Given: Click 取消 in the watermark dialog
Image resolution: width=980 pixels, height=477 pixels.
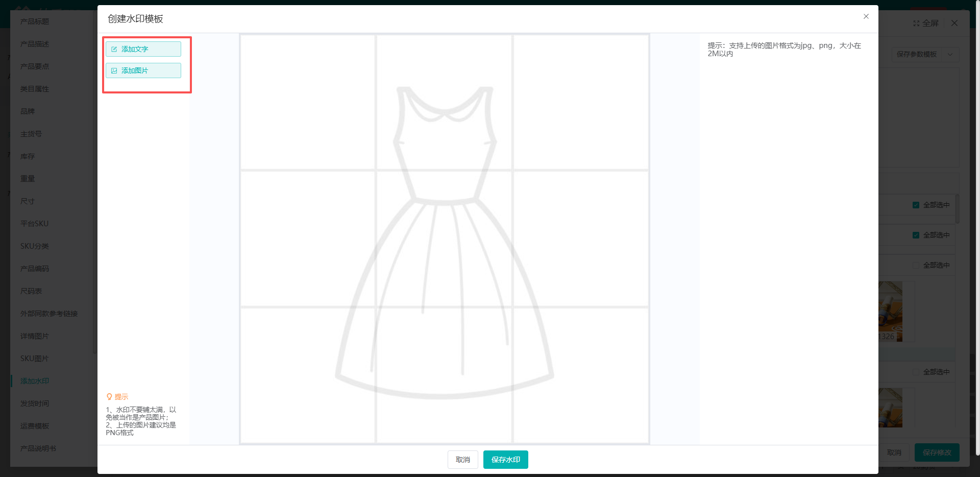Looking at the screenshot, I should [x=463, y=460].
